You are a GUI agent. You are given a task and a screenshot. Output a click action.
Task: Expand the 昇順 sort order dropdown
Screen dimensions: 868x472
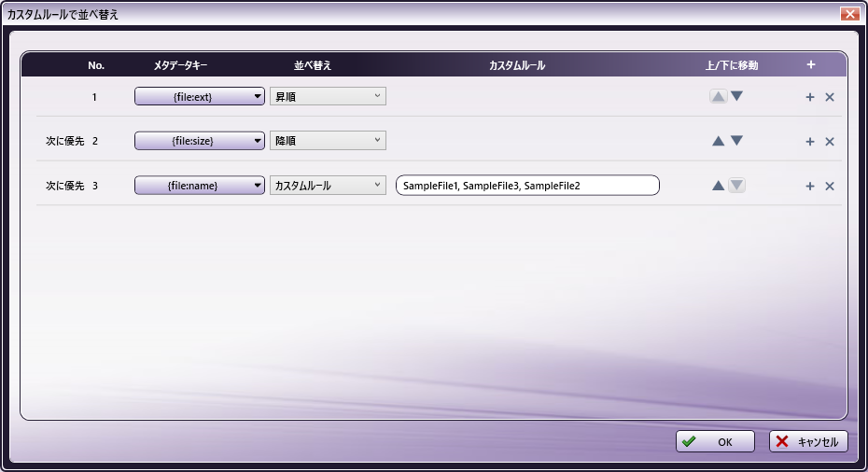tap(328, 96)
